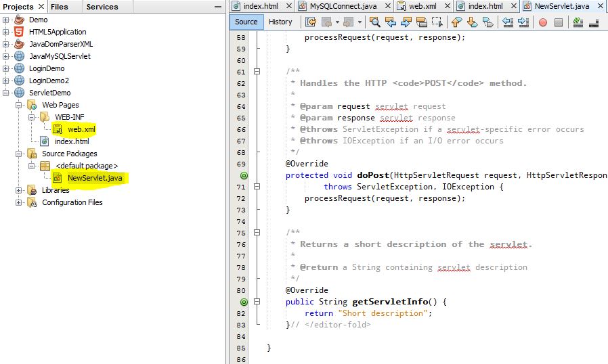Toggle bookmark on current line

[x=490, y=22]
